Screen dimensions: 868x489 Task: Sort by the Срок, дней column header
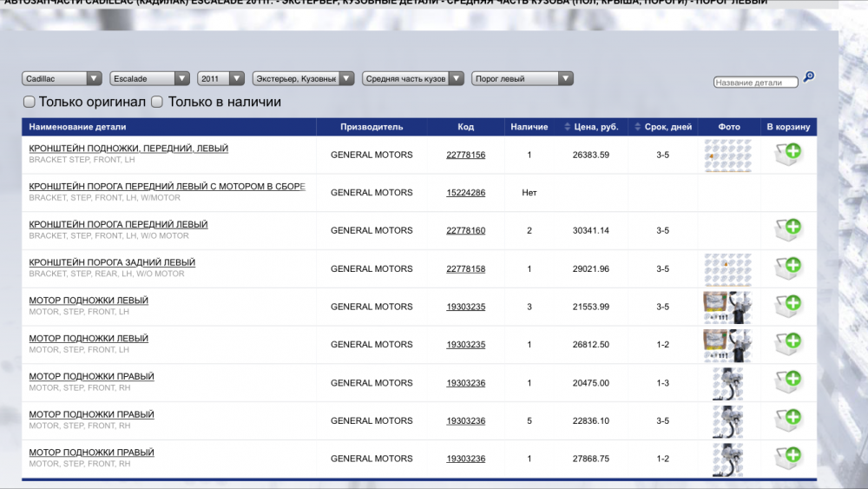[x=668, y=127]
